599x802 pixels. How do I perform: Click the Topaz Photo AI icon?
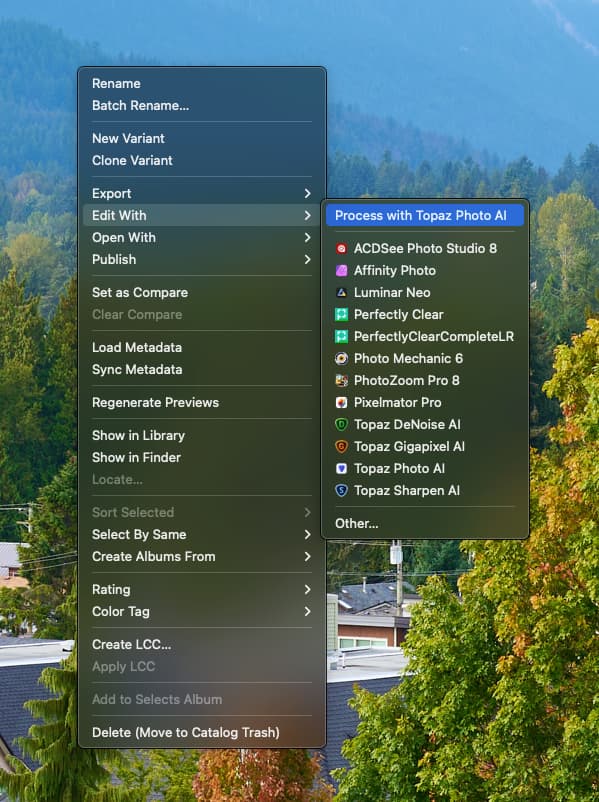pyautogui.click(x=341, y=469)
